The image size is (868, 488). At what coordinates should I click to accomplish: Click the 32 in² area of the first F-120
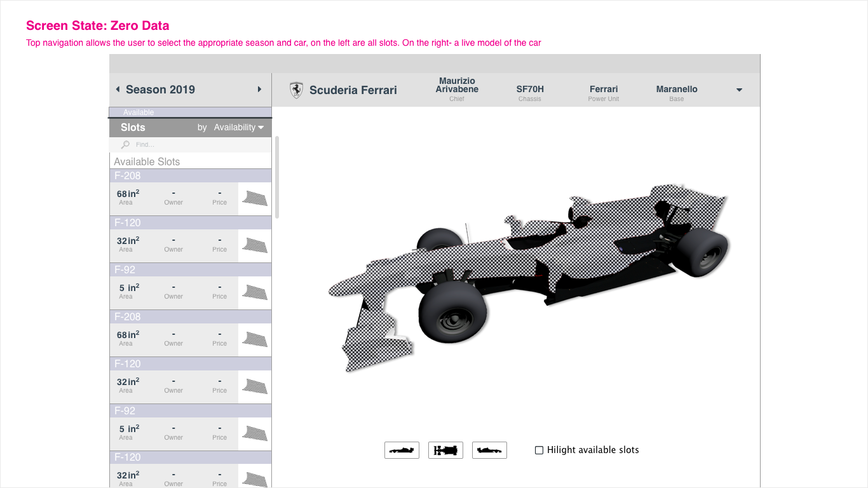click(x=128, y=244)
